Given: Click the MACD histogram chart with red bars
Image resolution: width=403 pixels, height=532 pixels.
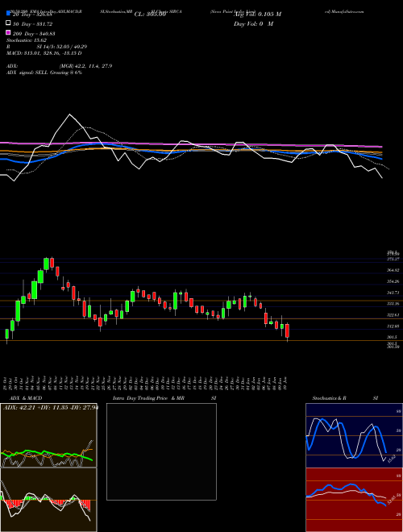Looking at the screenshot, I should [48, 500].
